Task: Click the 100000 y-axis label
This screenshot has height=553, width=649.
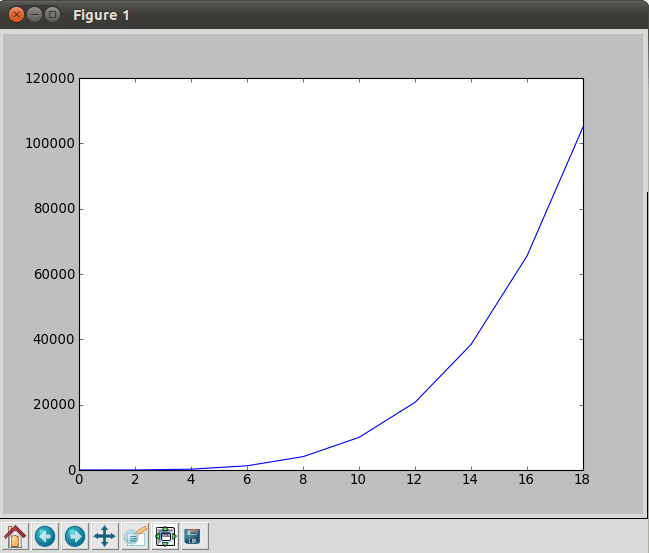Action: pos(50,143)
